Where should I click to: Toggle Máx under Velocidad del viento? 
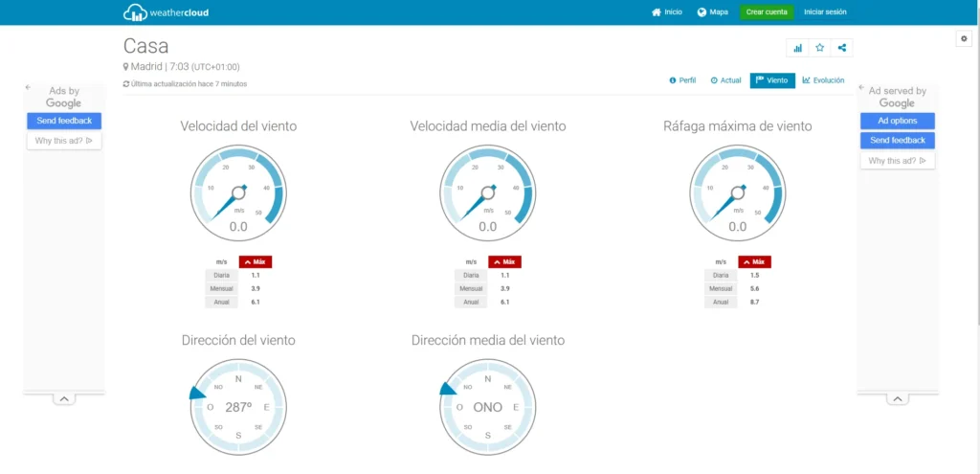[x=256, y=261]
